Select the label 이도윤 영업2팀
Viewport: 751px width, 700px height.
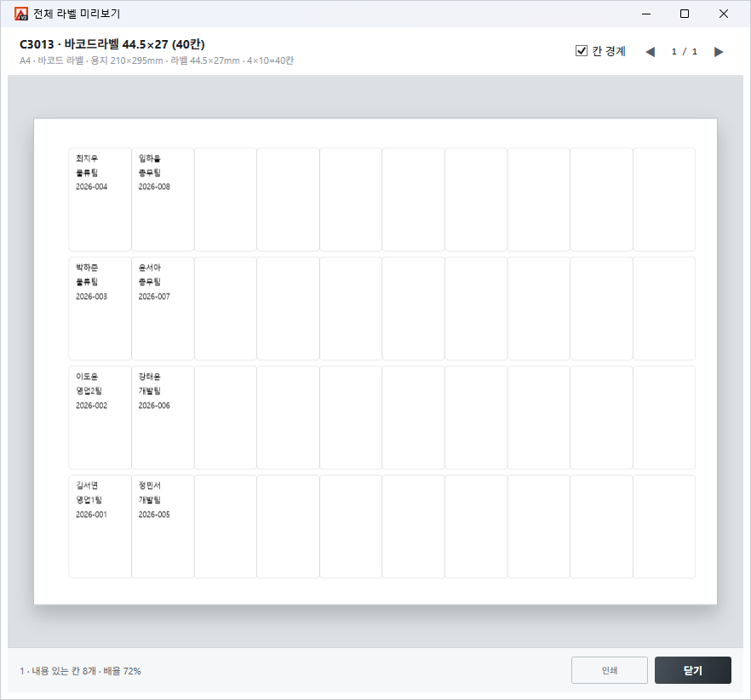[100, 417]
